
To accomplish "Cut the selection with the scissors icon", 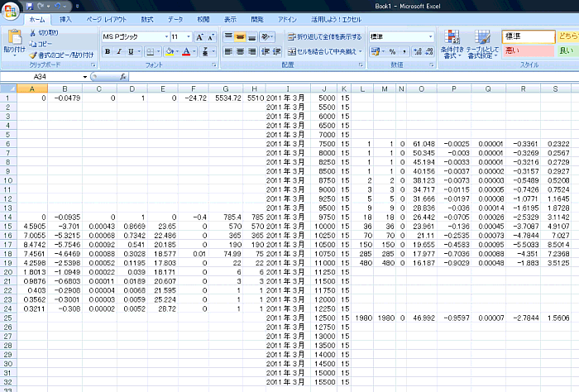I will [33, 33].
